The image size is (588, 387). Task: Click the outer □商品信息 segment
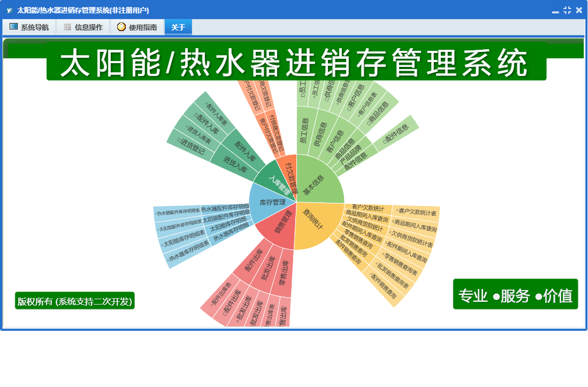tap(379, 113)
